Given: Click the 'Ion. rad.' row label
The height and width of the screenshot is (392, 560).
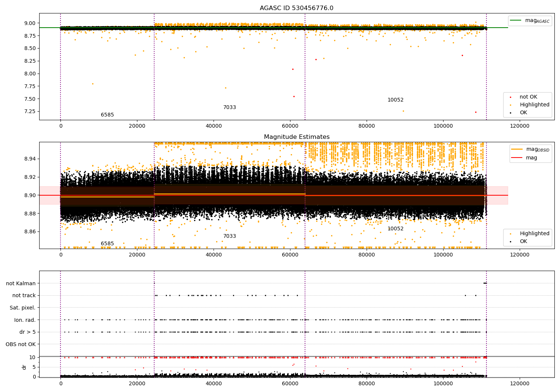Looking at the screenshot, I should point(25,320).
